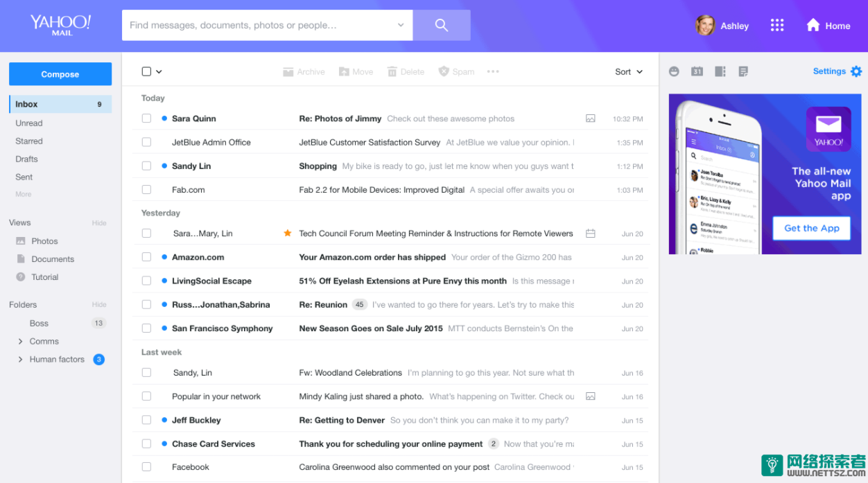Image resolution: width=868 pixels, height=483 pixels.
Task: Open the search box dropdown arrow
Action: [x=400, y=25]
